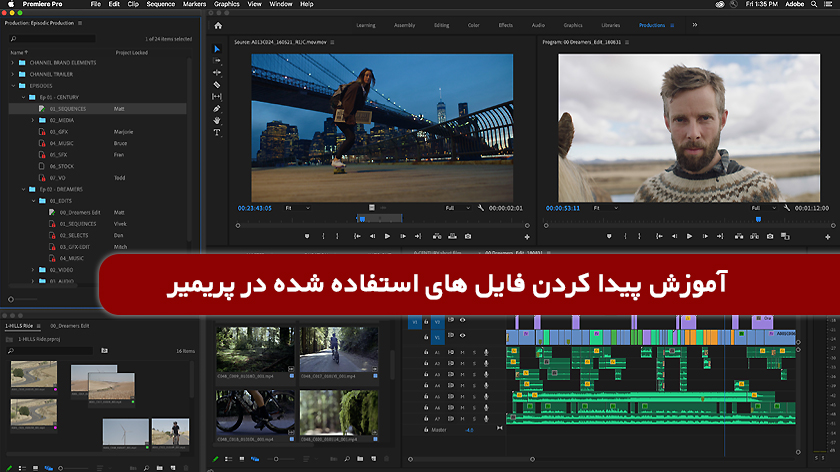This screenshot has height=472, width=840.
Task: Show more workspaces overflow arrows
Action: click(x=695, y=25)
